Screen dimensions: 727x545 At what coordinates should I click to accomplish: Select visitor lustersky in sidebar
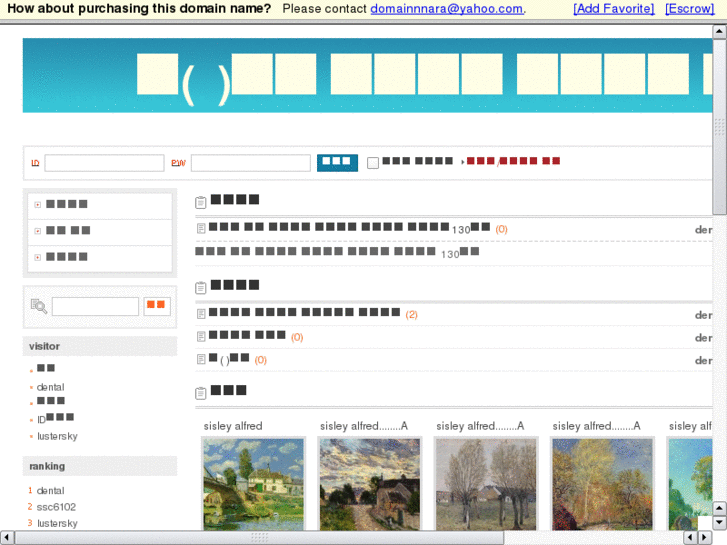click(x=57, y=436)
